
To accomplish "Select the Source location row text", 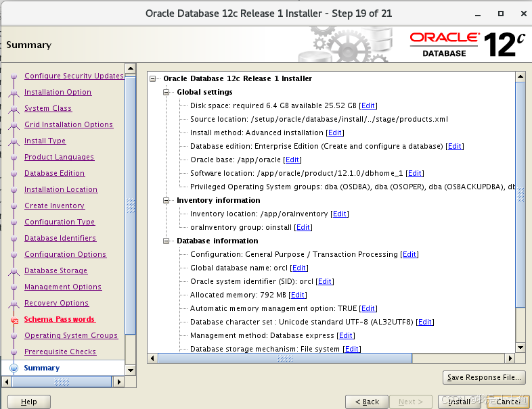I will (x=319, y=119).
